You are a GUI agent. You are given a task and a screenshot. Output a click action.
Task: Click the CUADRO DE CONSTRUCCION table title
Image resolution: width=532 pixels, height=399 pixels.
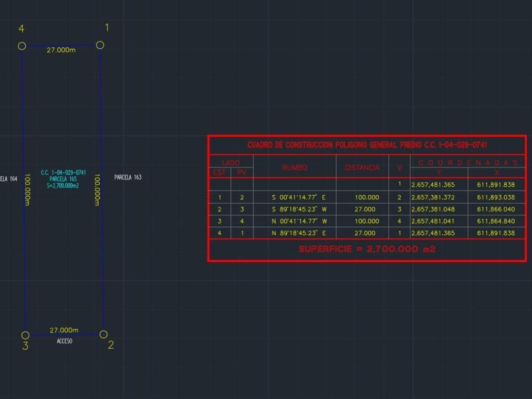tap(367, 145)
